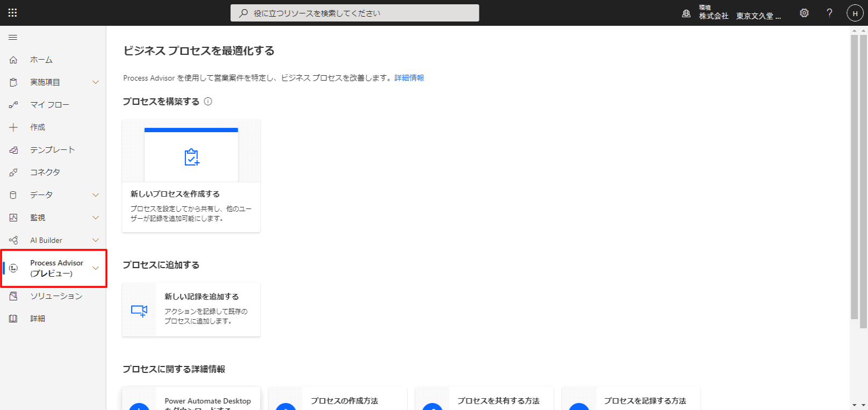Open マイ フロー in navigation
Screen dimensions: 868x410
click(x=49, y=105)
